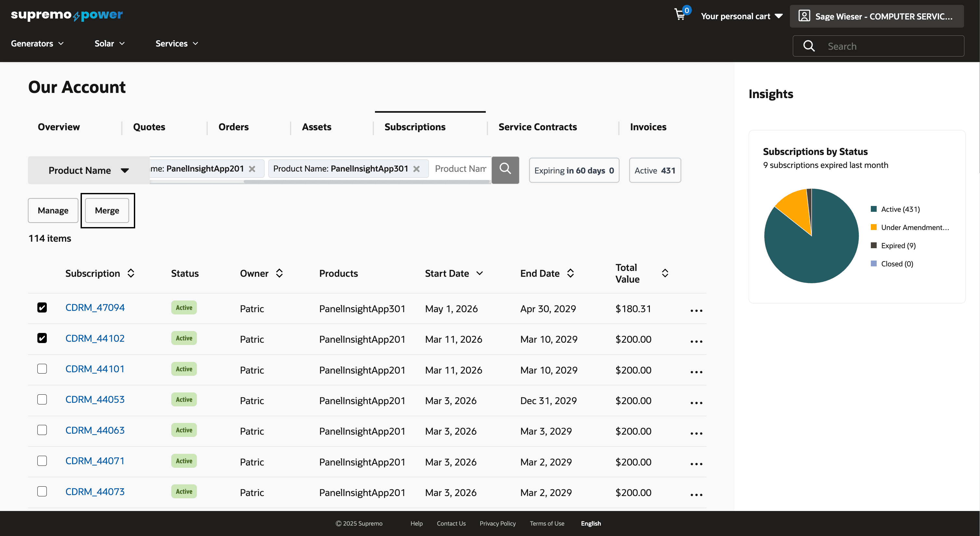Open row actions for CDRM_44071
The image size is (980, 536).
click(696, 464)
